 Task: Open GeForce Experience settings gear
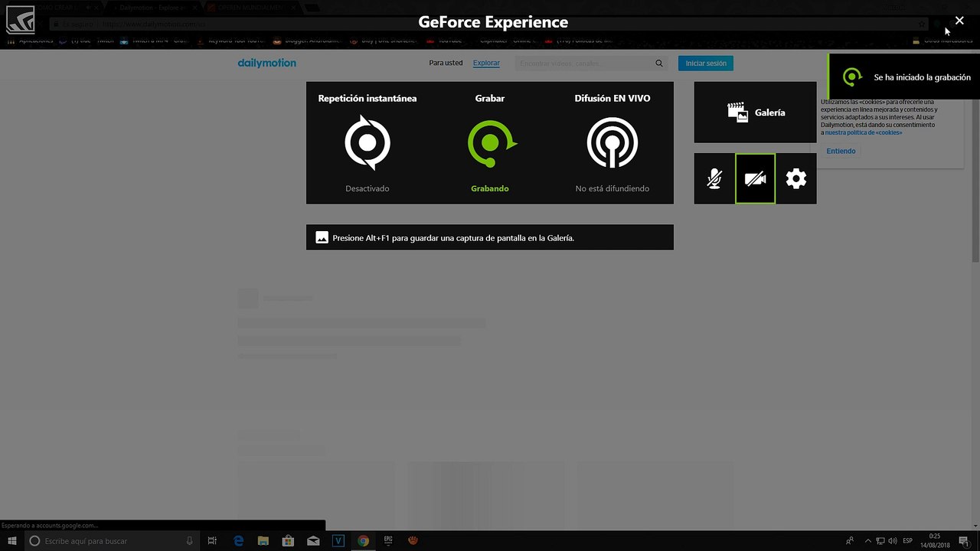(x=796, y=179)
